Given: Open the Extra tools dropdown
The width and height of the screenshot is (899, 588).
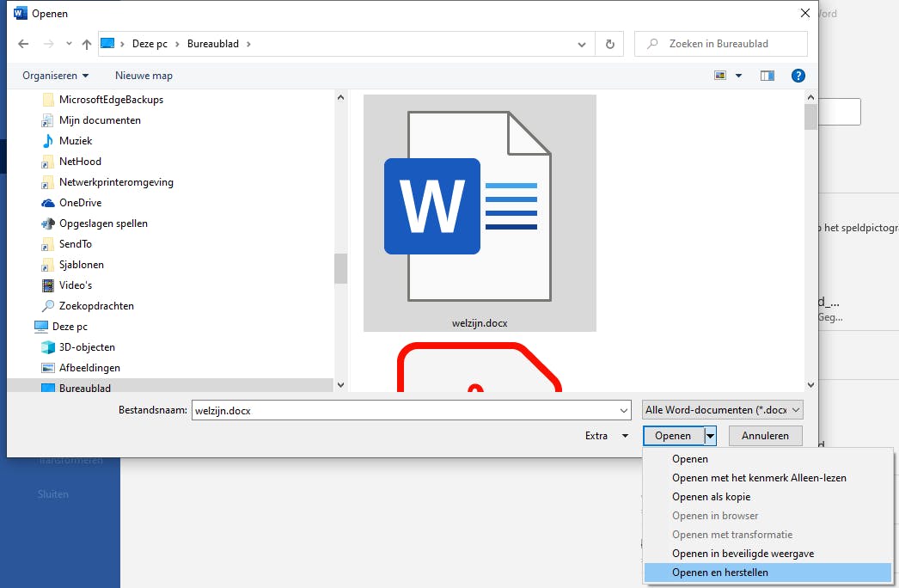Looking at the screenshot, I should tap(607, 436).
